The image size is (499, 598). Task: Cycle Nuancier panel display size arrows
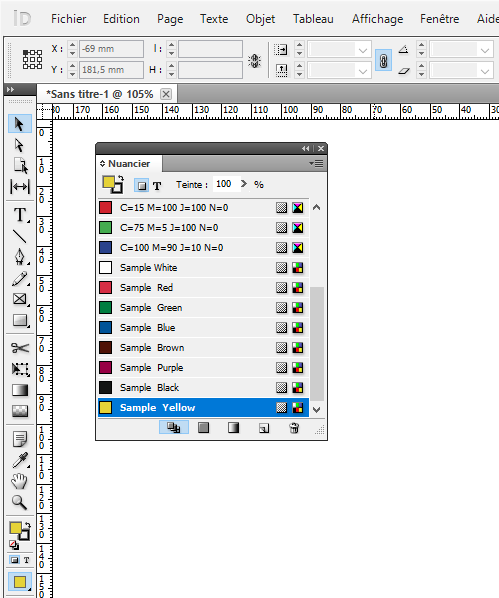102,164
